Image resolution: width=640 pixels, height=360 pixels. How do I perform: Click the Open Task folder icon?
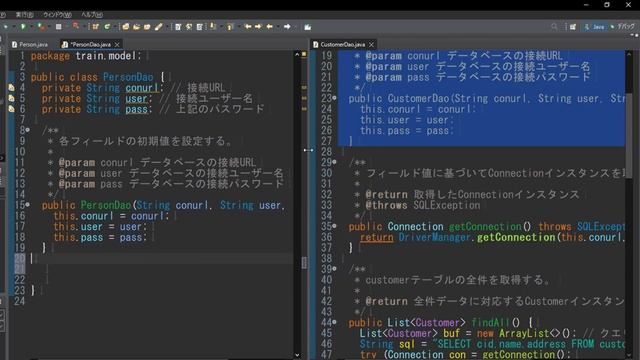136,27
